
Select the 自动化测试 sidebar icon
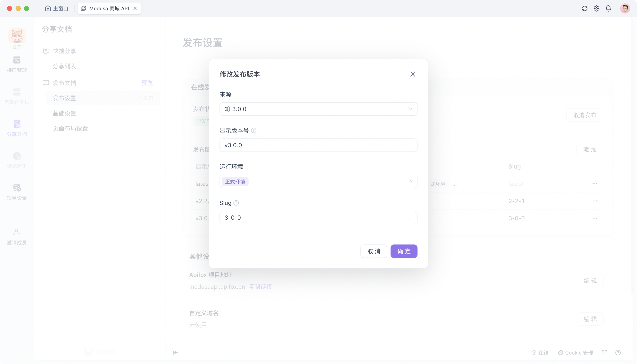(x=16, y=96)
